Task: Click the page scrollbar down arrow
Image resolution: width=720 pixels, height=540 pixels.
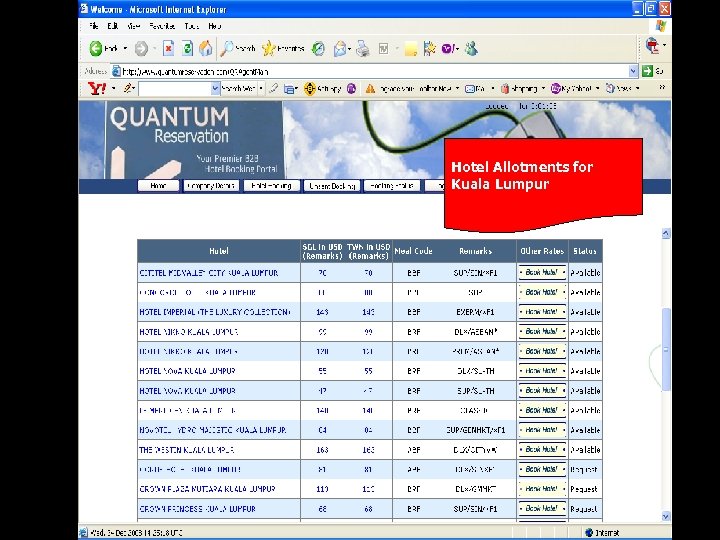Action: click(x=666, y=516)
